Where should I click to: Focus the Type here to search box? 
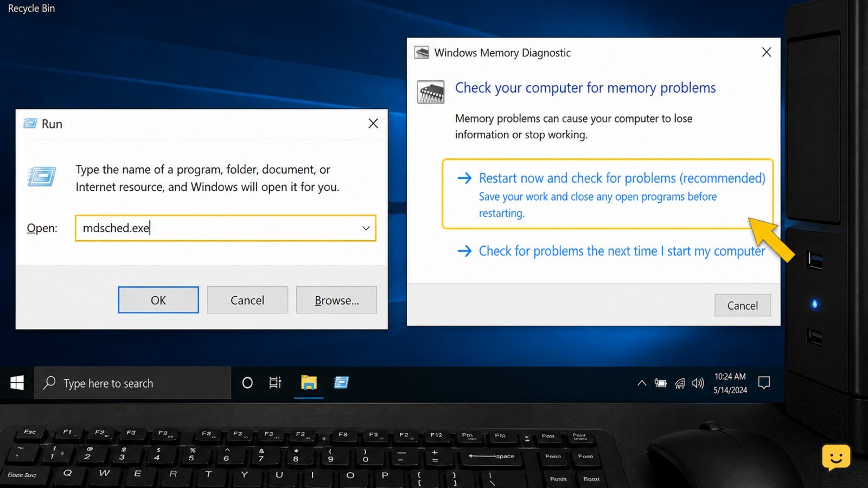[133, 383]
